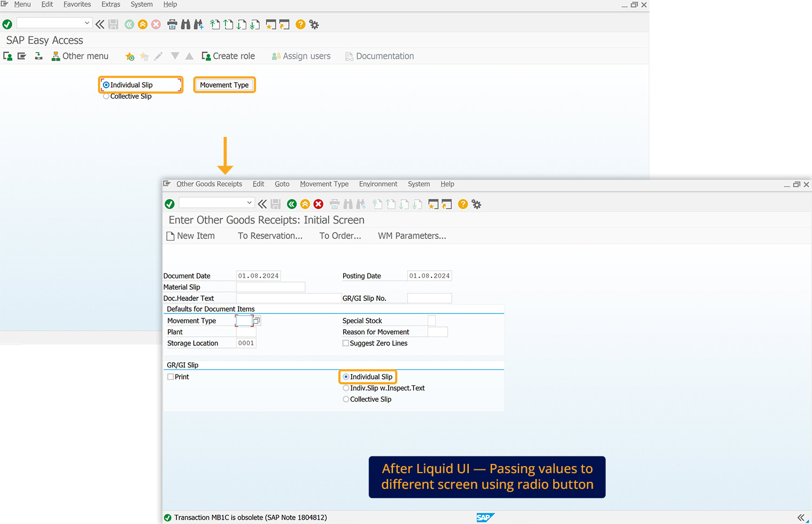Open Help via question mark in Easy Access
Screen dimensions: 812x524
pyautogui.click(x=300, y=24)
